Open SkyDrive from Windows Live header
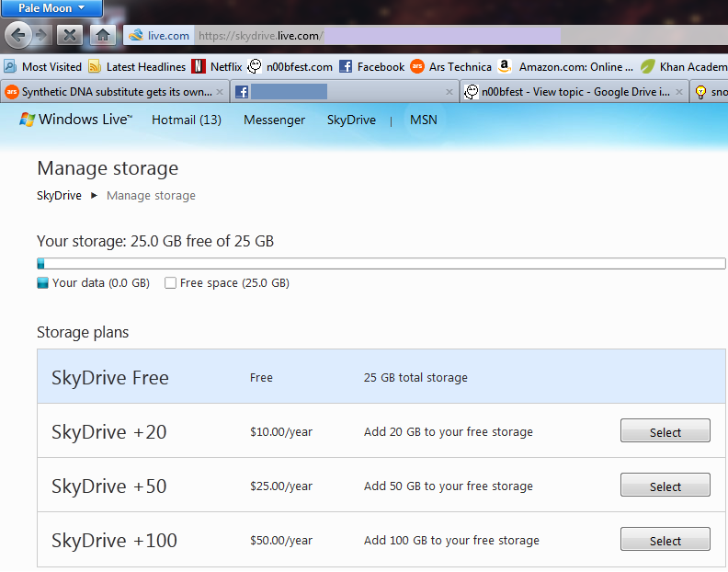The image size is (728, 572). click(x=351, y=120)
